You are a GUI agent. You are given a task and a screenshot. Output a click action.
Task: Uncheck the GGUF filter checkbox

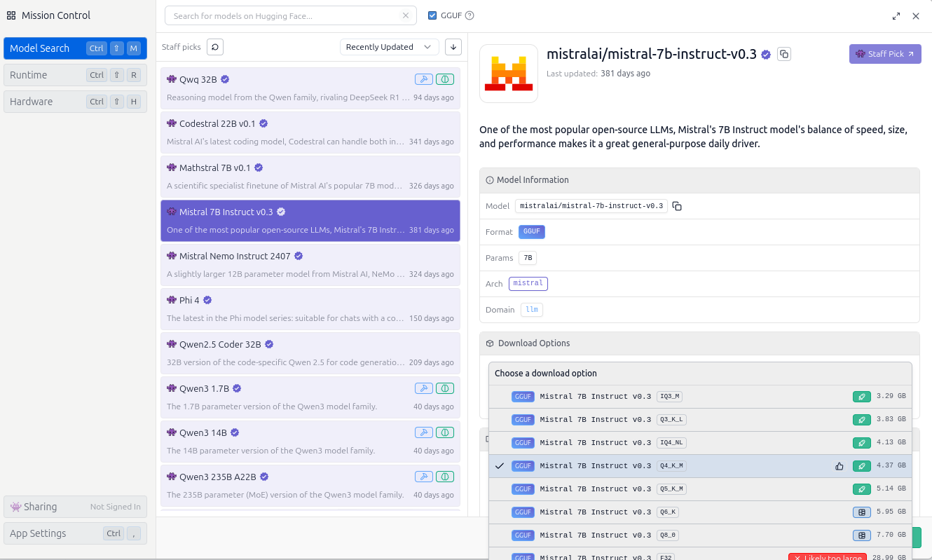432,15
